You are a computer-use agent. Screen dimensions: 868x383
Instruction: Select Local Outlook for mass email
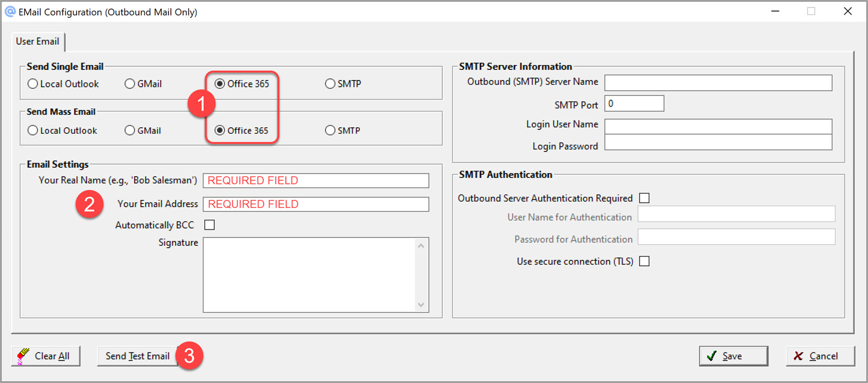point(33,130)
